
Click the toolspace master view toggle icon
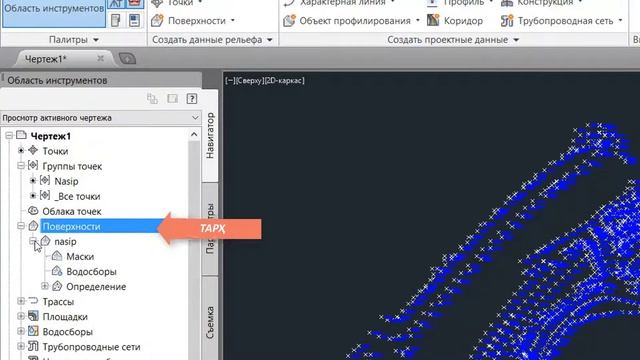click(152, 98)
